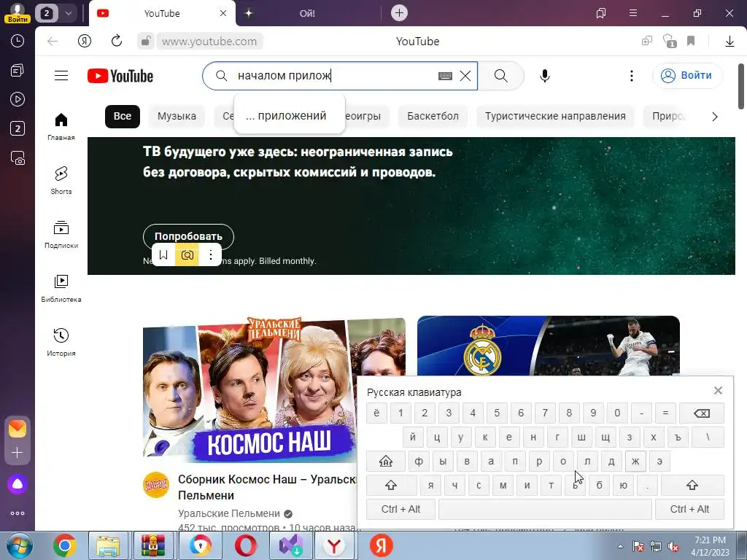Image resolution: width=747 pixels, height=560 pixels.
Task: Open floating toolbar three-dot menu
Action: tap(210, 255)
